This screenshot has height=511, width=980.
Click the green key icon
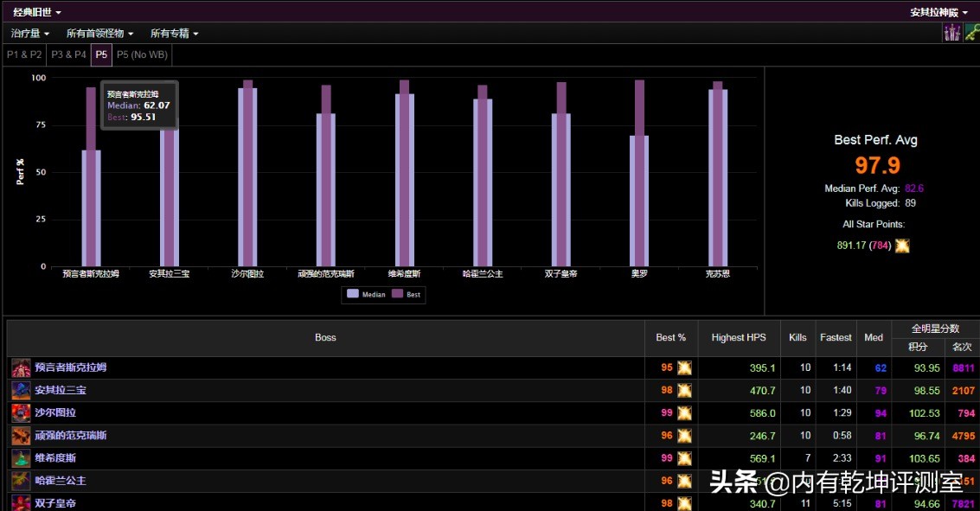971,33
